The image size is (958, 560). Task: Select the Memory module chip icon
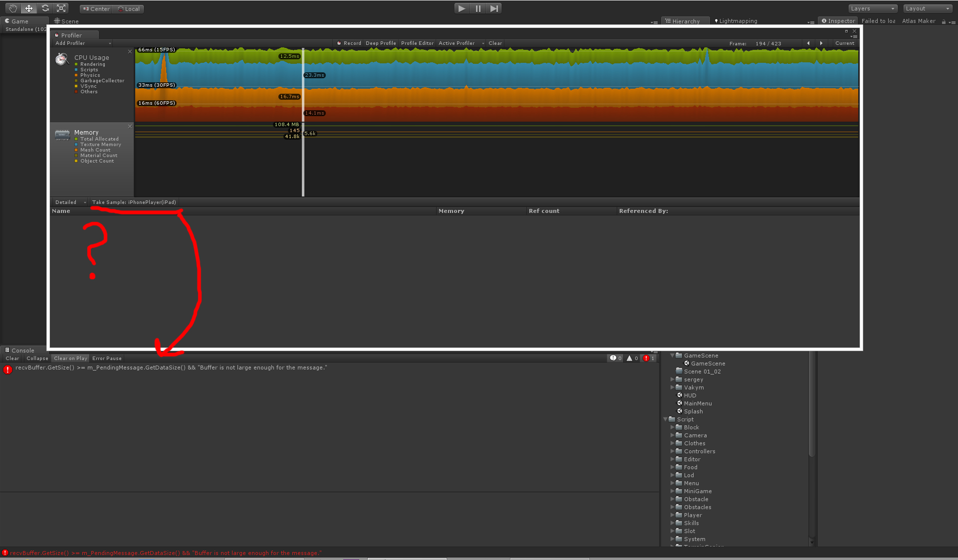click(x=62, y=134)
